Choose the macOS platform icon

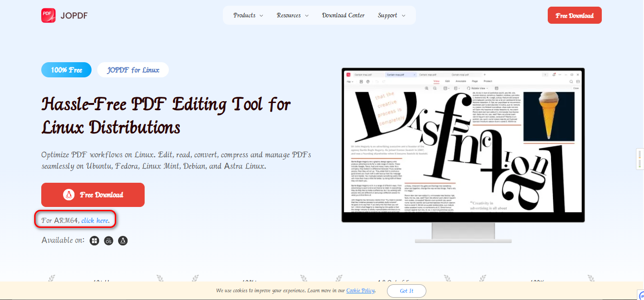(x=109, y=241)
